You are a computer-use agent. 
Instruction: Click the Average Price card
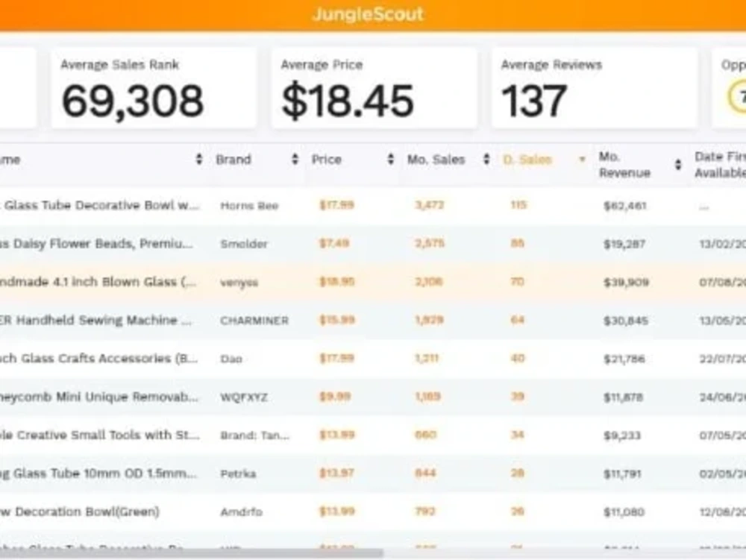pos(374,88)
